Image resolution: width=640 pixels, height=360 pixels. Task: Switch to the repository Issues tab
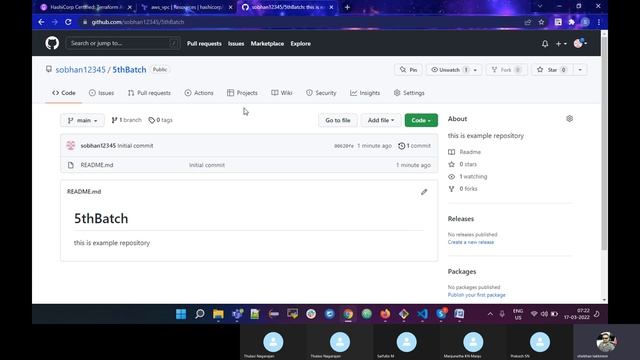pos(101,93)
